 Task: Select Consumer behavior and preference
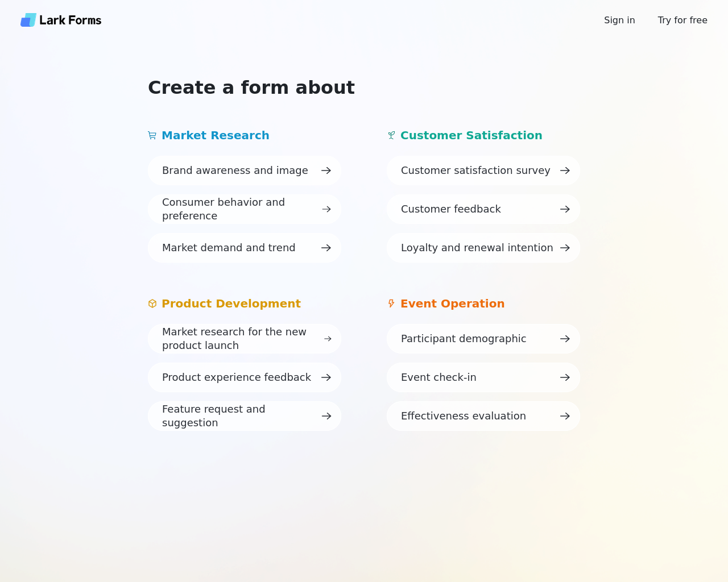pos(245,209)
